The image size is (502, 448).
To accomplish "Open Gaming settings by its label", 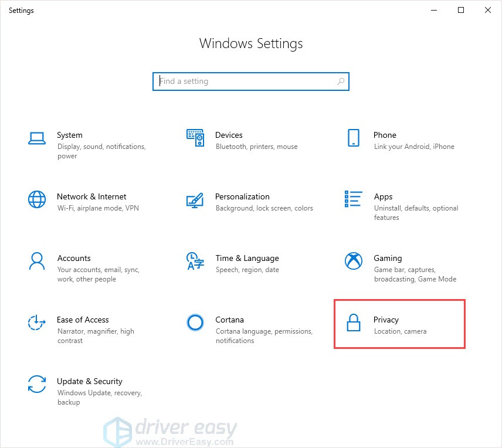I will click(x=388, y=259).
